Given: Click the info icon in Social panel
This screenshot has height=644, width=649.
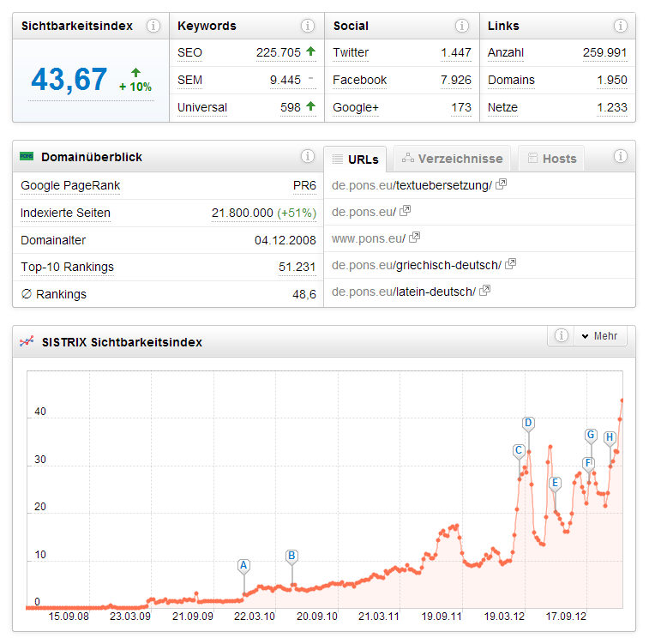Looking at the screenshot, I should coord(462,26).
